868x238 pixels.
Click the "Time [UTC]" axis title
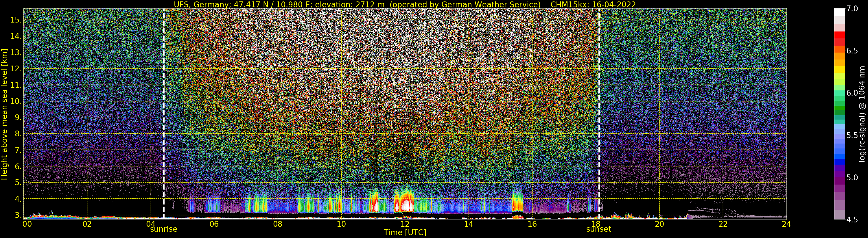(x=405, y=233)
